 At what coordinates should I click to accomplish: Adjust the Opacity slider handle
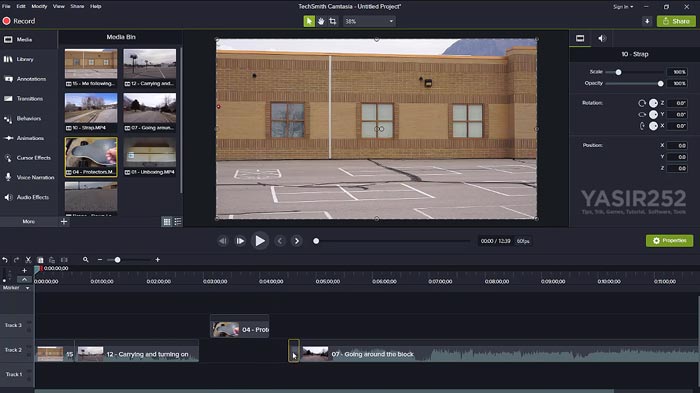660,84
